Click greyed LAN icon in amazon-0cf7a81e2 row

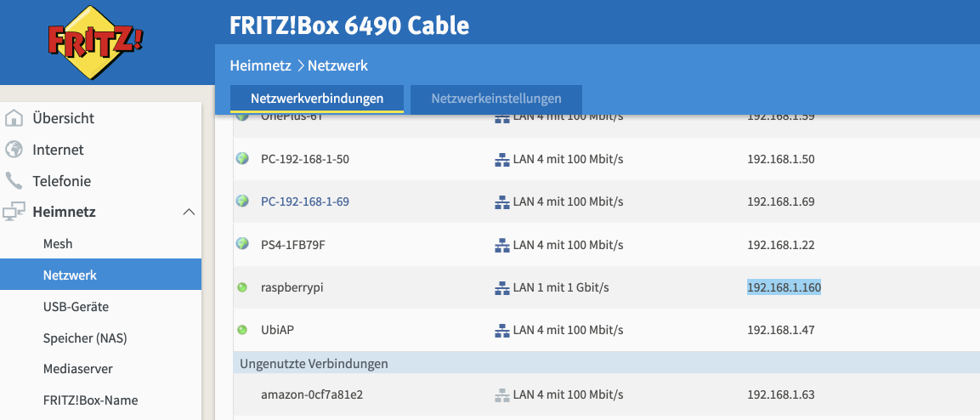coord(501,395)
